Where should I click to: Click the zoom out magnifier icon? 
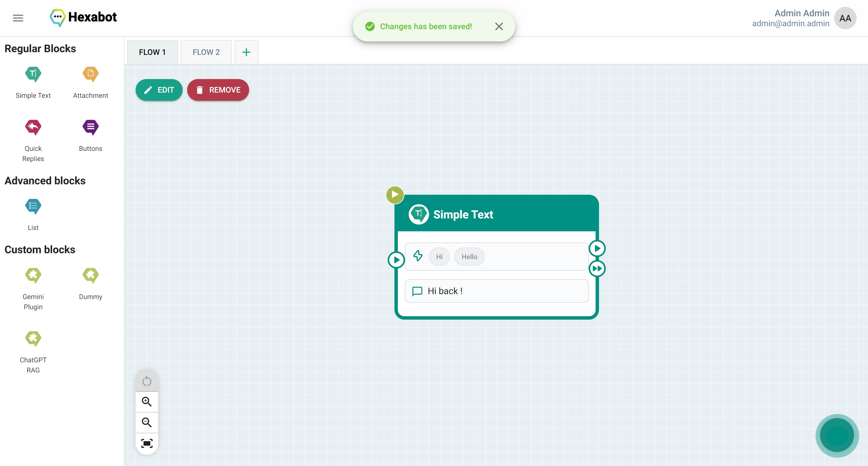[146, 422]
